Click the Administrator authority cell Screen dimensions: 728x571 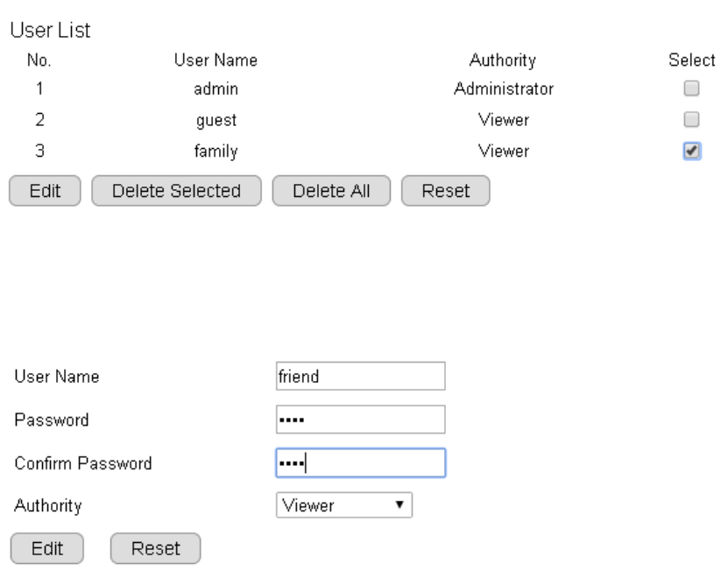503,88
